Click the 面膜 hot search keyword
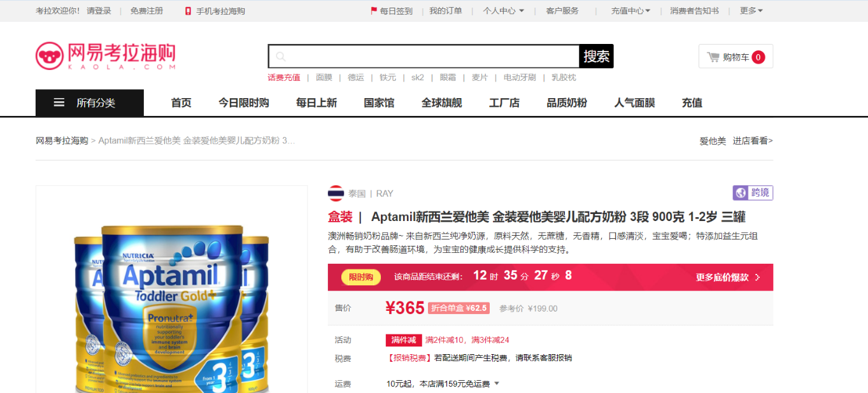The width and height of the screenshot is (868, 393). tap(324, 78)
